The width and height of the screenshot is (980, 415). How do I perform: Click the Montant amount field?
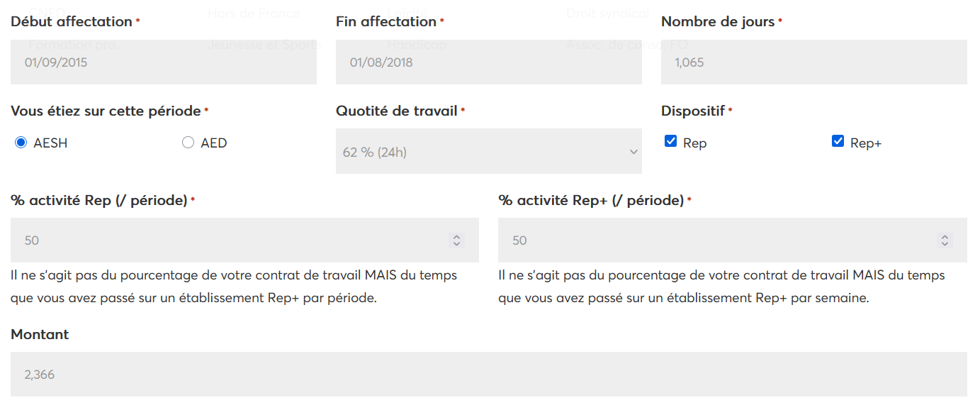click(488, 375)
